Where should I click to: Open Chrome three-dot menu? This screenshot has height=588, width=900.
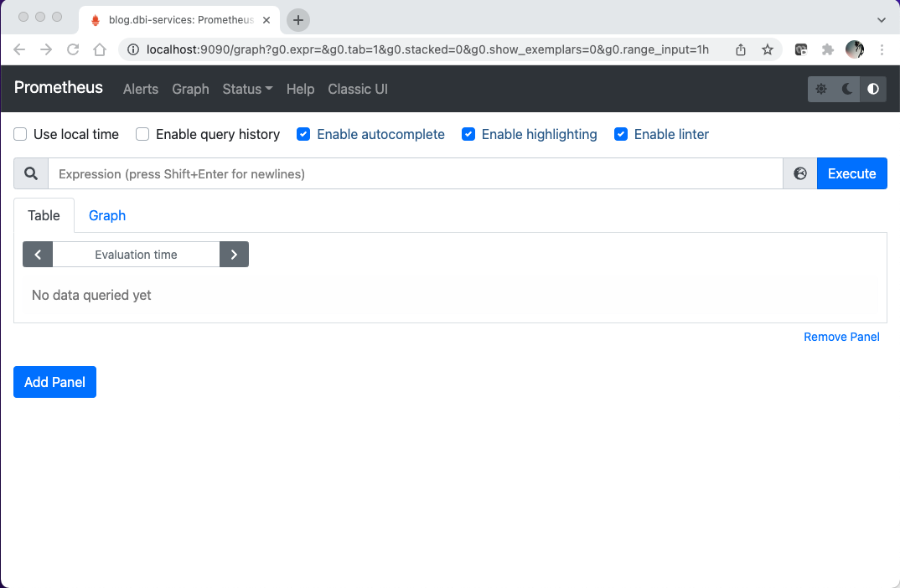pyautogui.click(x=882, y=49)
